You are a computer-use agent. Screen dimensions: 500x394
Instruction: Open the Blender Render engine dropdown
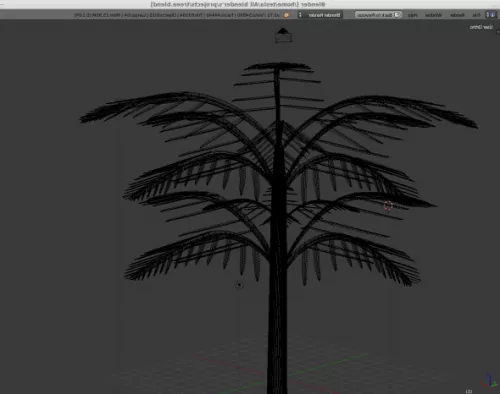pos(320,15)
